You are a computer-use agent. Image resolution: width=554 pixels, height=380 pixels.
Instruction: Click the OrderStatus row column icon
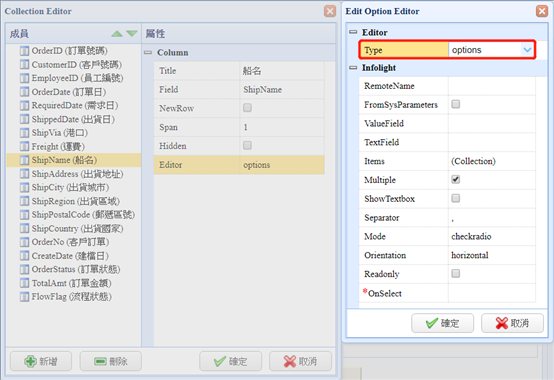(x=24, y=269)
